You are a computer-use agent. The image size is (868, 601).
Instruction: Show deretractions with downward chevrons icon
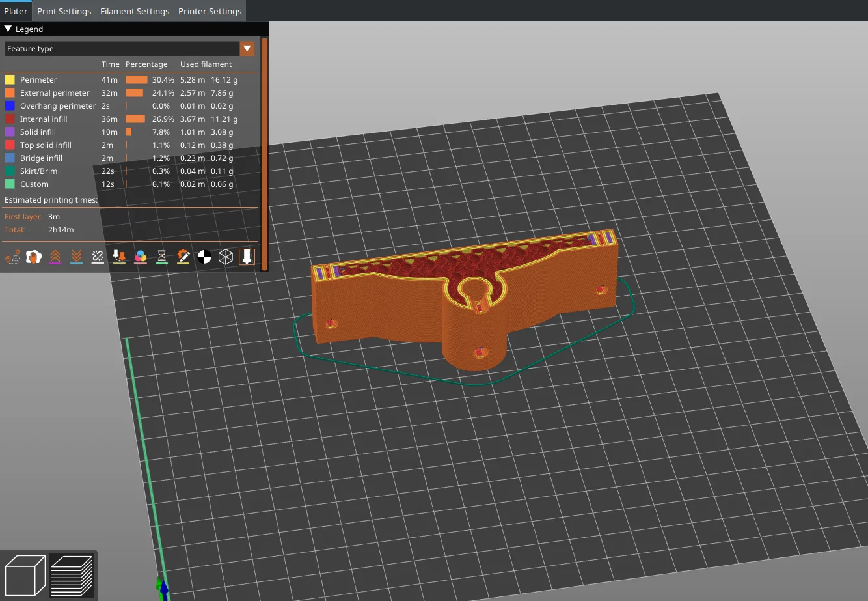77,257
